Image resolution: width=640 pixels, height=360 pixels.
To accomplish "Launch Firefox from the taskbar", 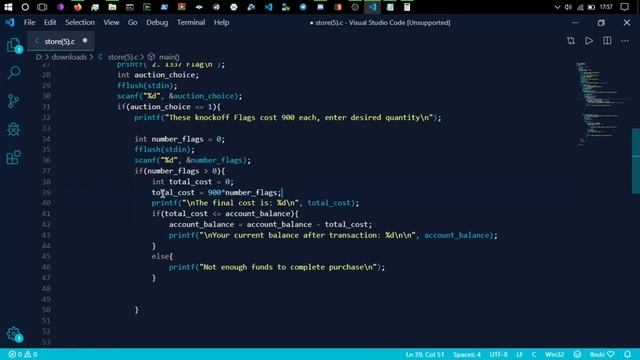I will [78, 7].
